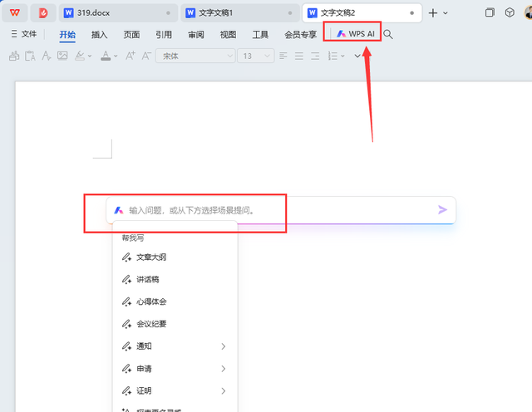Send the AI prompt with the arrow button
The width and height of the screenshot is (532, 412).
point(442,210)
